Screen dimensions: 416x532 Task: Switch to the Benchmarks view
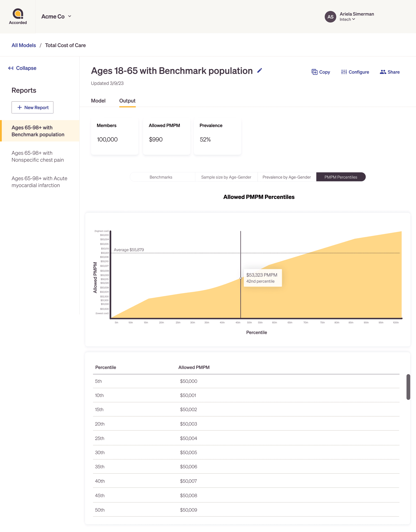(x=161, y=177)
